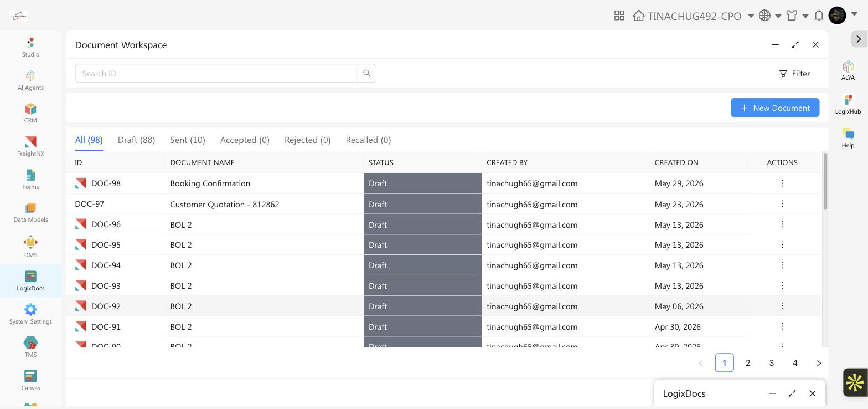Open the TMS module
The width and height of the screenshot is (868, 409).
pyautogui.click(x=30, y=347)
